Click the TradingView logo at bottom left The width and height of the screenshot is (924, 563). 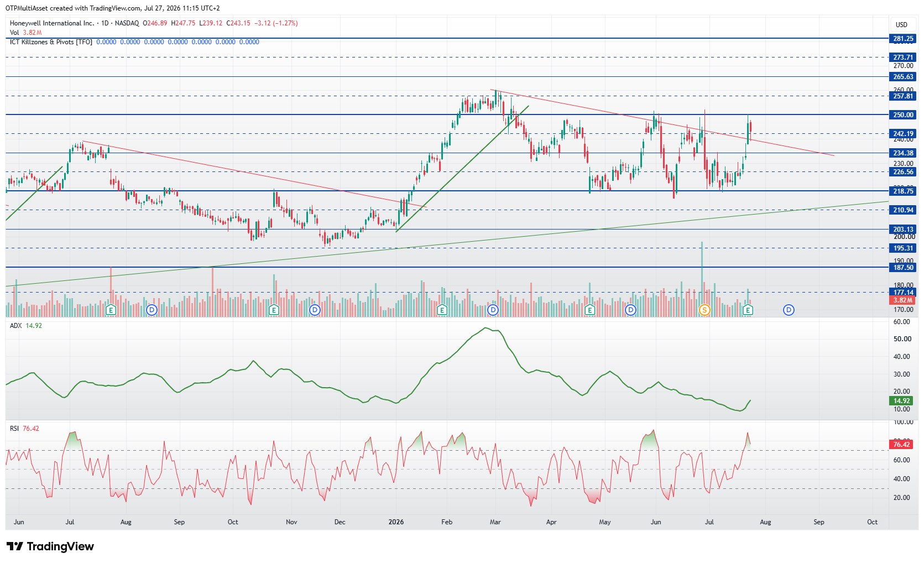tap(50, 546)
